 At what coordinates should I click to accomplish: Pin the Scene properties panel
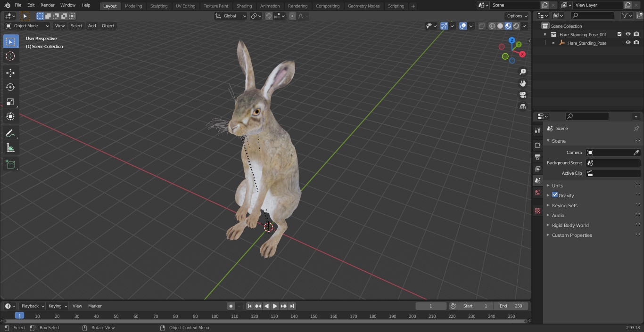(636, 129)
